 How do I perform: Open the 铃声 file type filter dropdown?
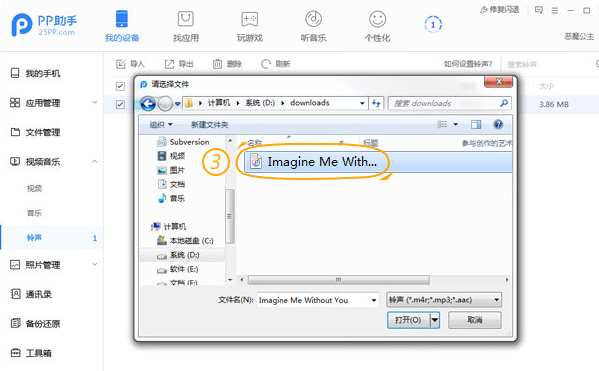(x=444, y=300)
